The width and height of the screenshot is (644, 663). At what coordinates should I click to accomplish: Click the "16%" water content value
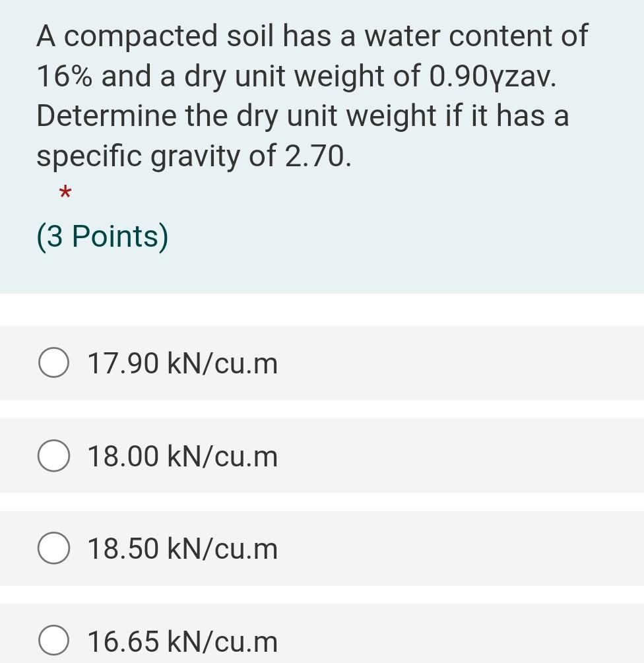(x=64, y=77)
